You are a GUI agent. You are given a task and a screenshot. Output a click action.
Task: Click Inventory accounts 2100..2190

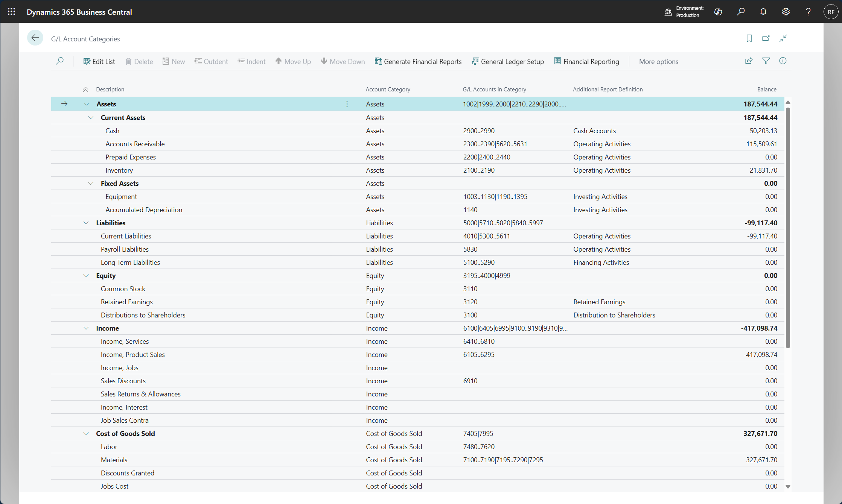479,170
